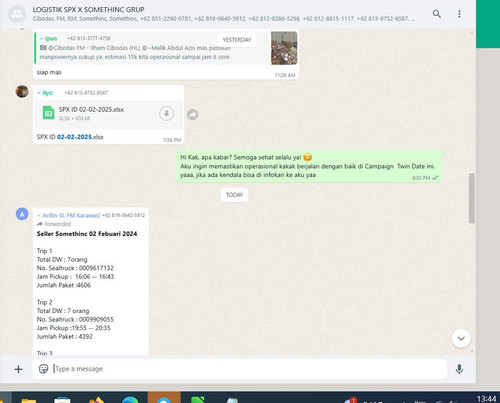Viewport: 500px width, 403px height.
Task: Click the 'Total DW : 7orang' line
Action: point(62,259)
